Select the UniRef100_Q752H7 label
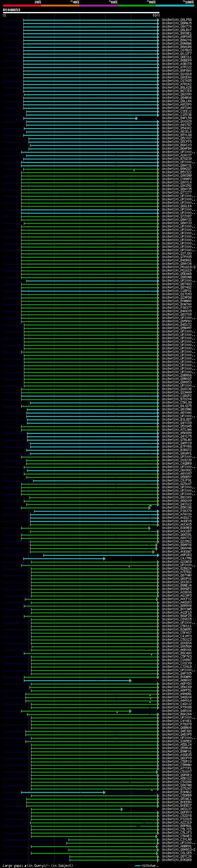The height and width of the screenshot is (868, 197). (x=177, y=789)
